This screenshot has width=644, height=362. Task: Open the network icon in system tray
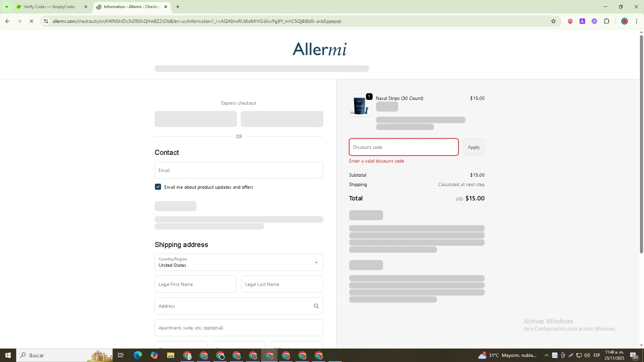coord(579,355)
